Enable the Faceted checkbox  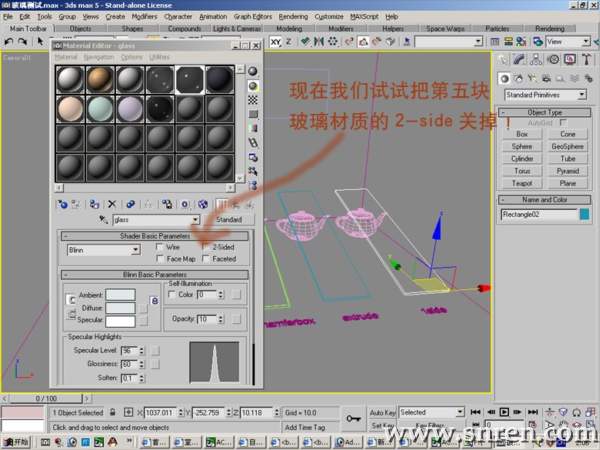point(206,259)
